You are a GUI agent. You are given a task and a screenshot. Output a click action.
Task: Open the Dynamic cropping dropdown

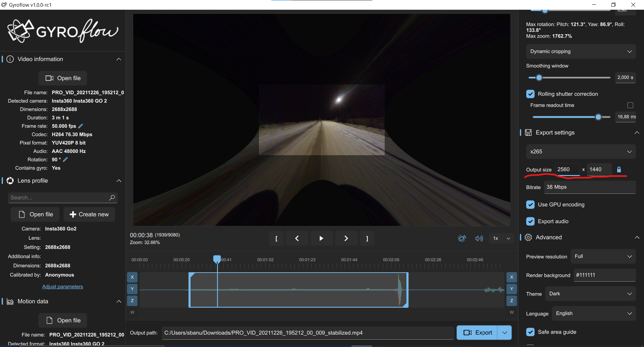click(581, 51)
